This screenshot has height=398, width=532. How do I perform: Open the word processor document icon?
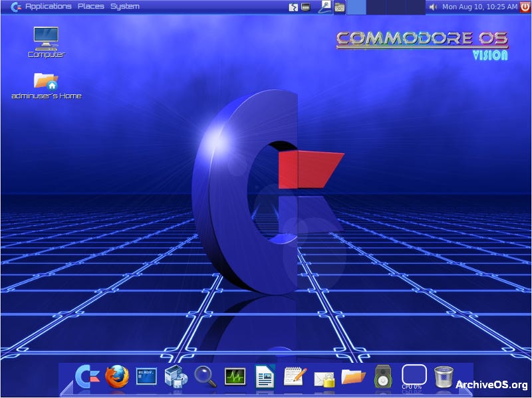(x=264, y=378)
